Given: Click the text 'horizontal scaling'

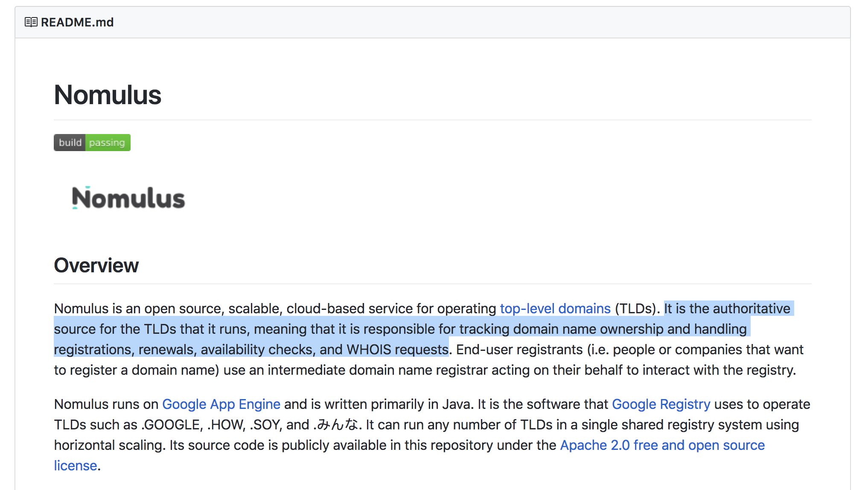Looking at the screenshot, I should (109, 445).
